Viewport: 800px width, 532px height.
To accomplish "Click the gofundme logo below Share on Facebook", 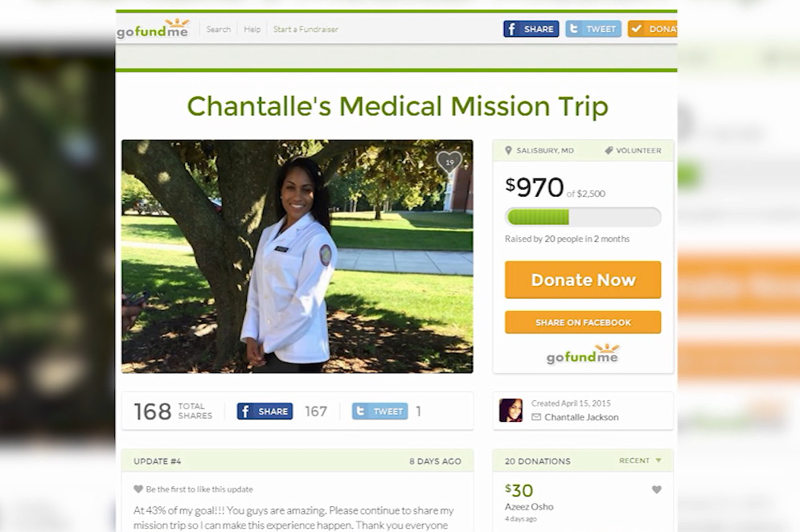I will tap(583, 354).
